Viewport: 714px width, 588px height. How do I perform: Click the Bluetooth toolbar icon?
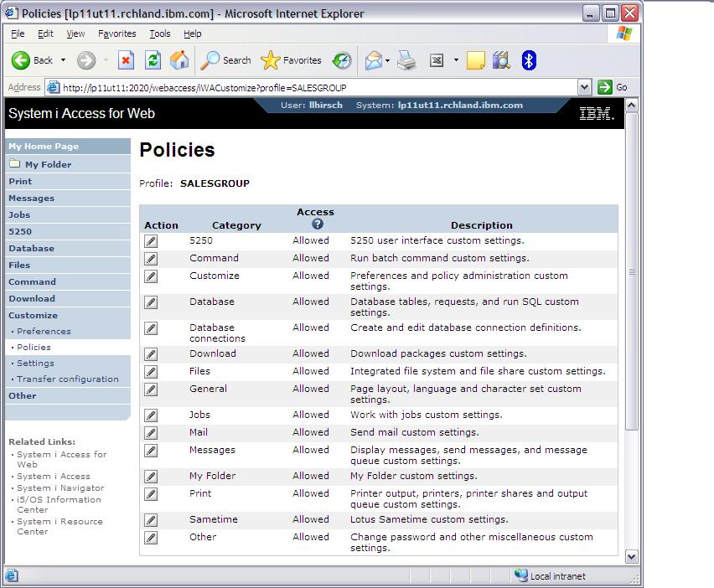click(528, 60)
